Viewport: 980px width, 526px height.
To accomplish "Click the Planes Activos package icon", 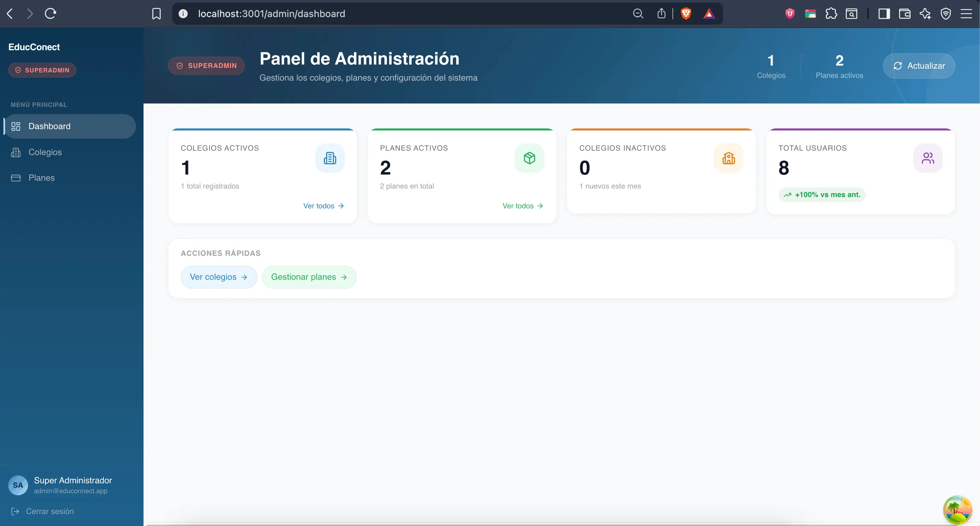I will (x=529, y=158).
